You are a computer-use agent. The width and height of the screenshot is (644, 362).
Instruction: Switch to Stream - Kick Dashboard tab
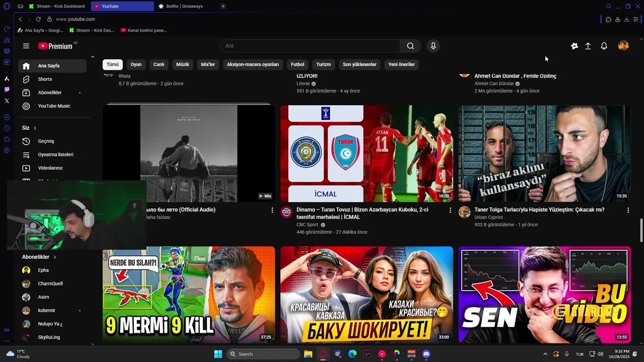tap(57, 6)
